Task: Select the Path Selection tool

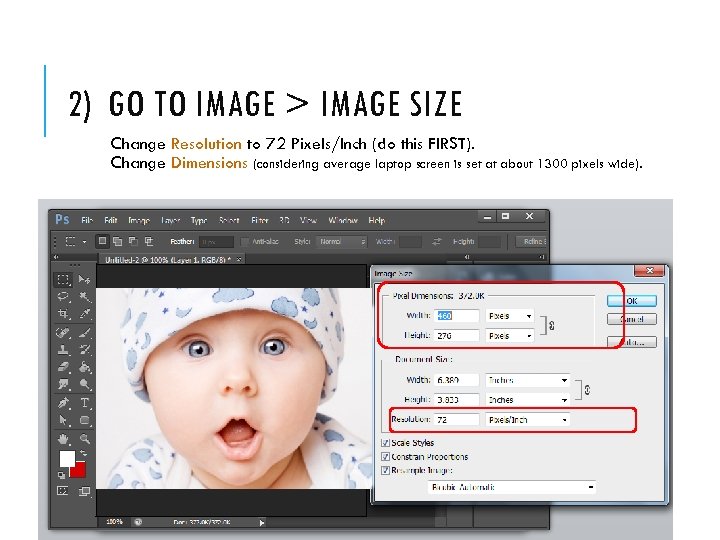Action: 63,421
